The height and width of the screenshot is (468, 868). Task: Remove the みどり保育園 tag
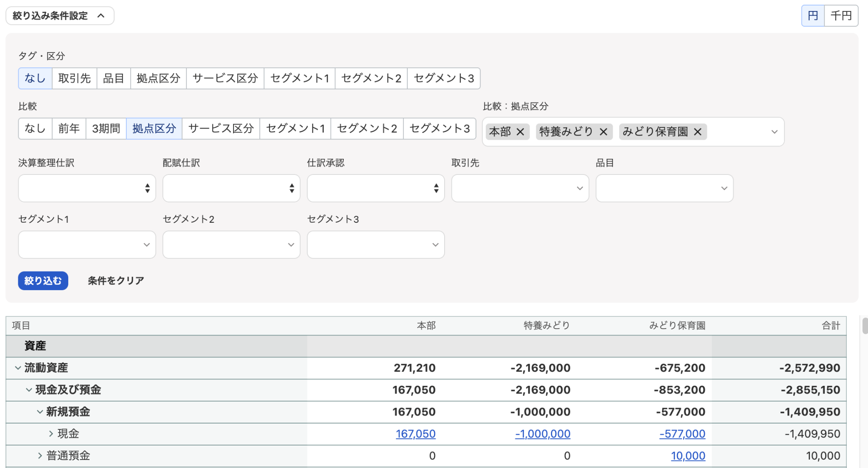[x=698, y=132]
